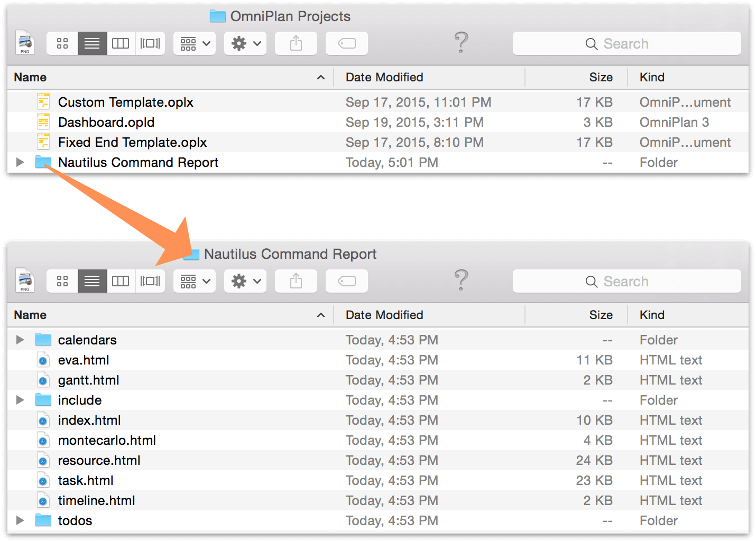Click eva.html Safari document icon

pyautogui.click(x=43, y=360)
